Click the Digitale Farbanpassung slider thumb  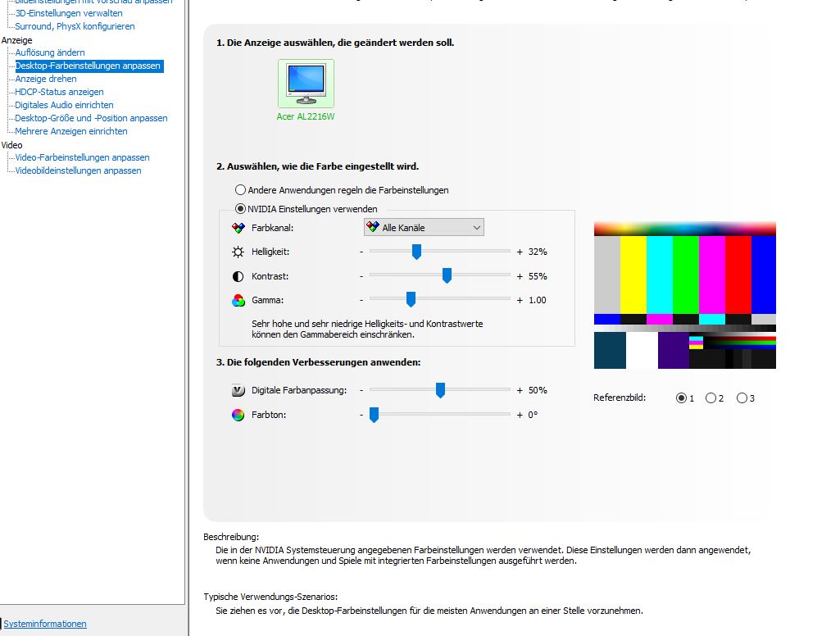click(x=440, y=391)
